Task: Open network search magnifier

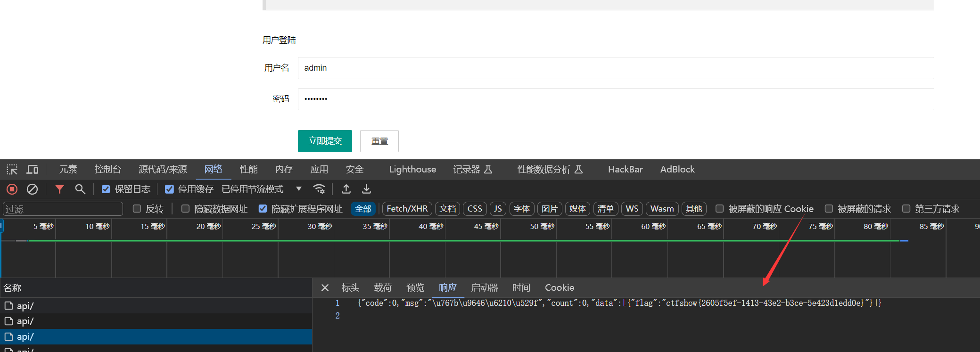Action: pyautogui.click(x=80, y=189)
